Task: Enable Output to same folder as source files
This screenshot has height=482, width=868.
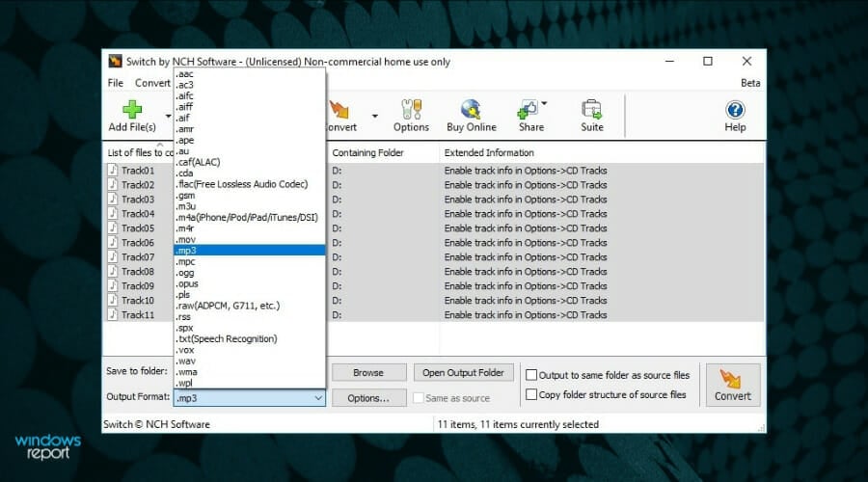Action: point(531,375)
